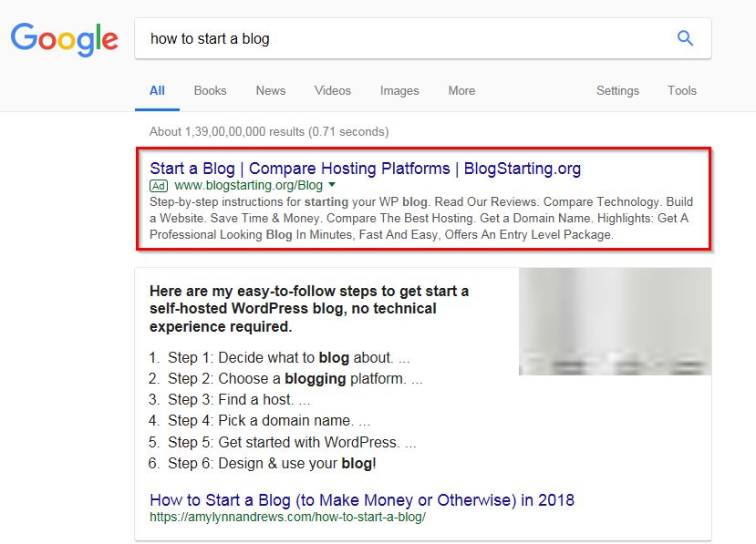The image size is (756, 544).
Task: Click 'About 1,39,00,00,000 results' count text
Action: tap(269, 131)
